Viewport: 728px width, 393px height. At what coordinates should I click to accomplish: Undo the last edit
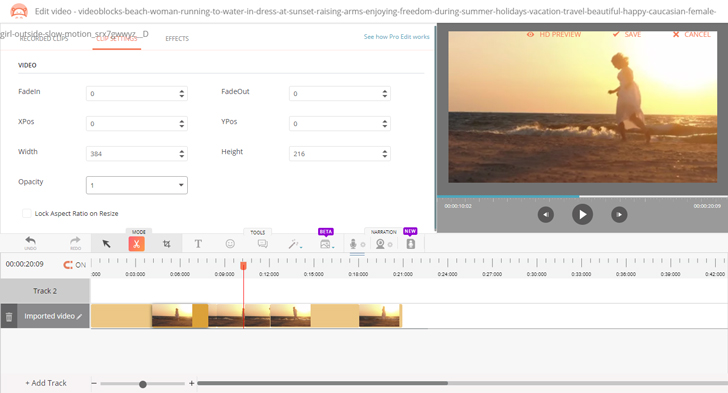click(x=30, y=242)
